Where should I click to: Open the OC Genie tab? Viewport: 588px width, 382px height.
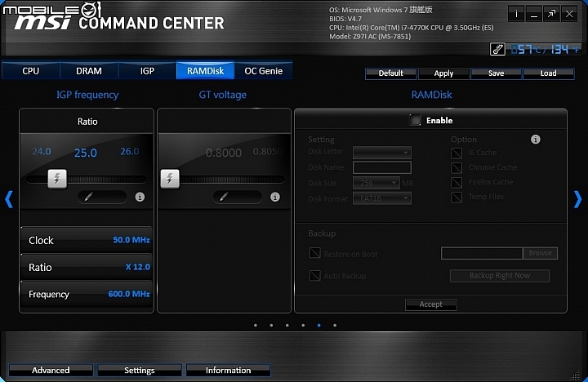(x=263, y=71)
